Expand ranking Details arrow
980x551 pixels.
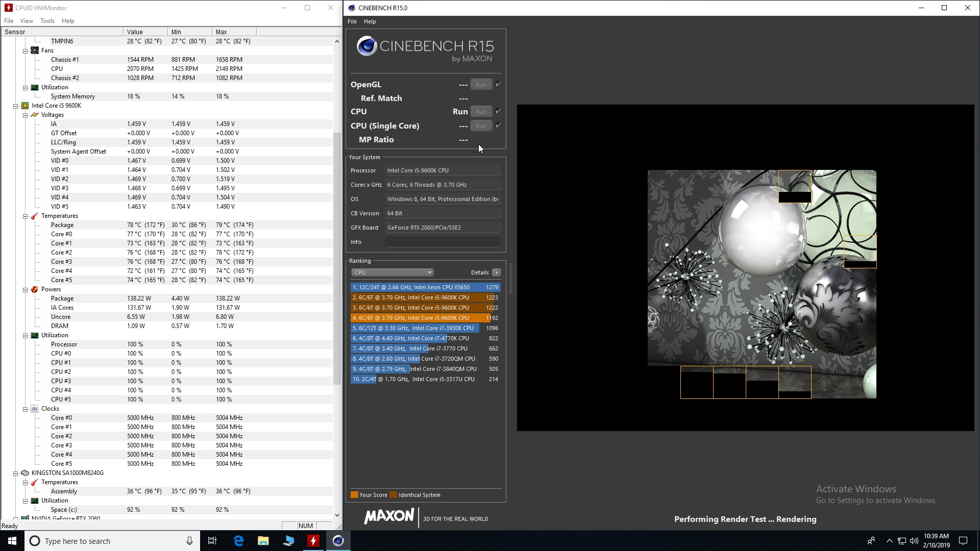tap(496, 272)
